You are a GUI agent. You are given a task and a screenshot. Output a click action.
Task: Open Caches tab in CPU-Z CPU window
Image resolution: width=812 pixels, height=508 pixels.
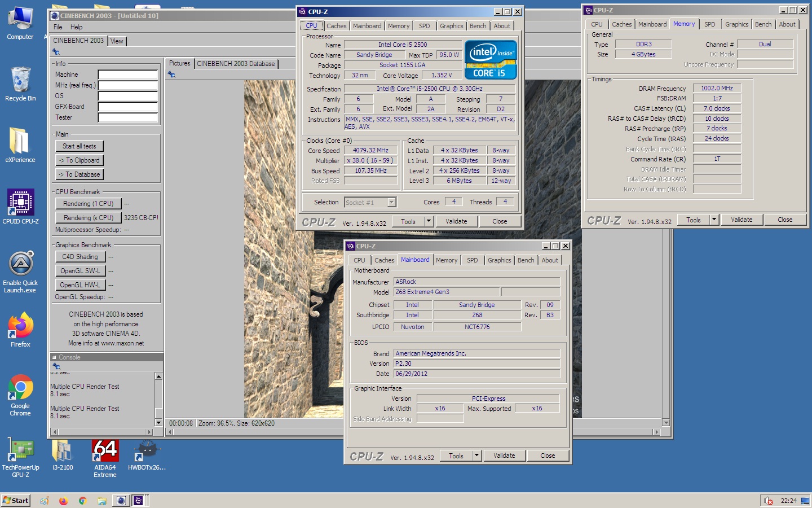(x=337, y=26)
